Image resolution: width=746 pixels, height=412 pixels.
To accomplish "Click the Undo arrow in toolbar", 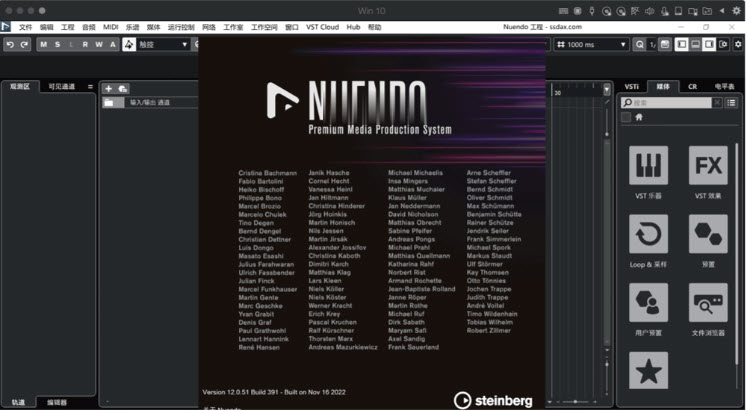I will (9, 45).
